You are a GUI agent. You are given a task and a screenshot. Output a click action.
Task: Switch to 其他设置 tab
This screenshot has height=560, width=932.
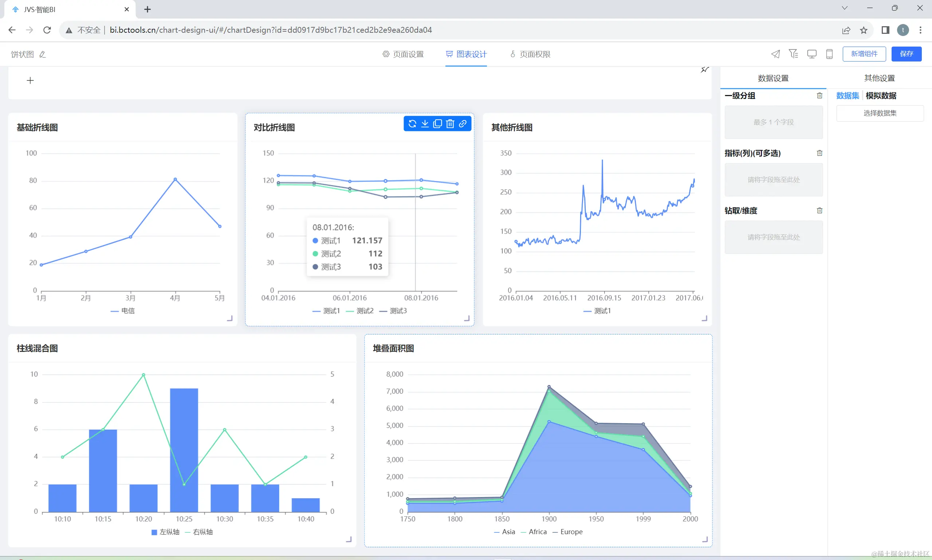[x=879, y=78]
